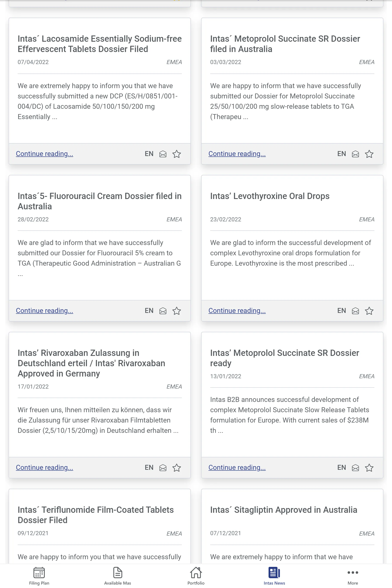Mark Lacosamide article as read envelope icon

163,154
